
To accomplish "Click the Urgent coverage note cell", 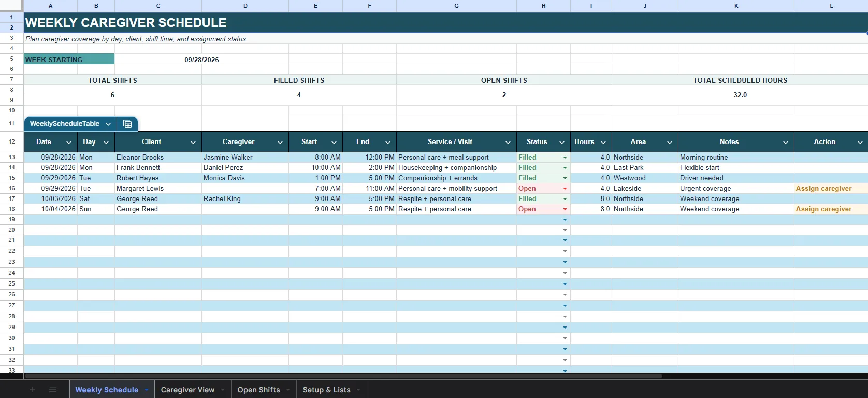I will click(736, 189).
